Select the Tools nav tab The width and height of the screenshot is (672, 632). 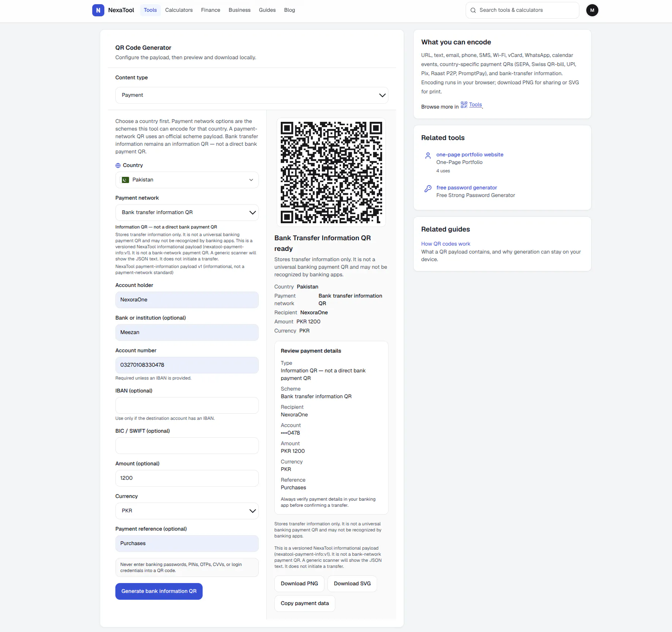coord(150,10)
